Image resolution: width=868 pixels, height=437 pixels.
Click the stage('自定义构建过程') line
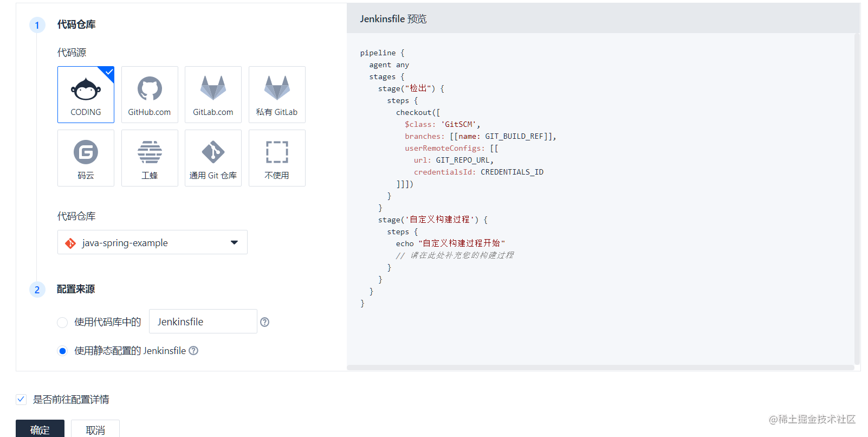coord(433,220)
